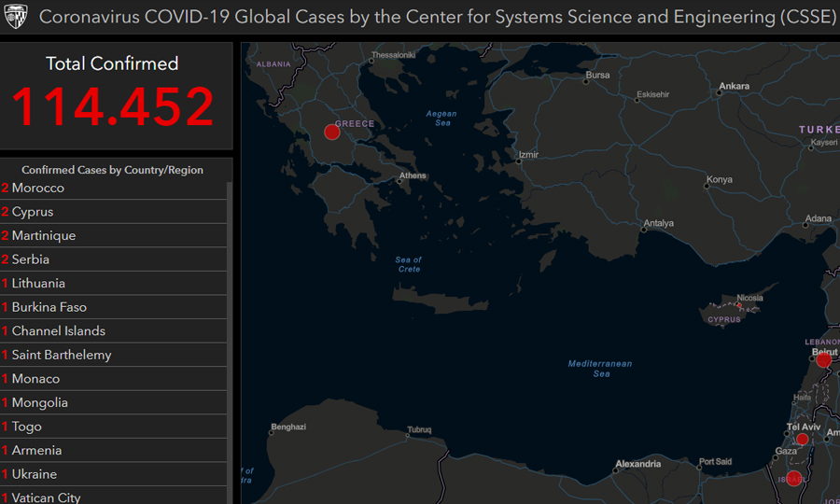The width and height of the screenshot is (840, 504).
Task: Select Martinique in the country list
Action: (113, 235)
